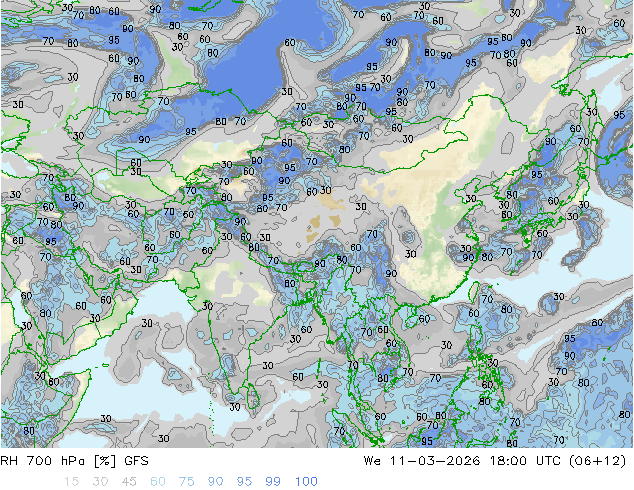This screenshot has height=490, width=634.
Task: Click legend value 99
Action: click(x=273, y=482)
